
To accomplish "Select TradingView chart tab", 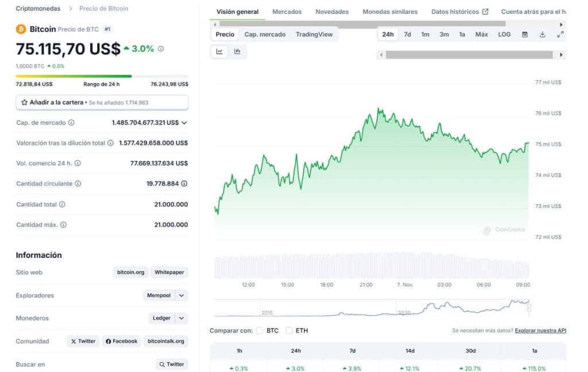I will pos(314,34).
